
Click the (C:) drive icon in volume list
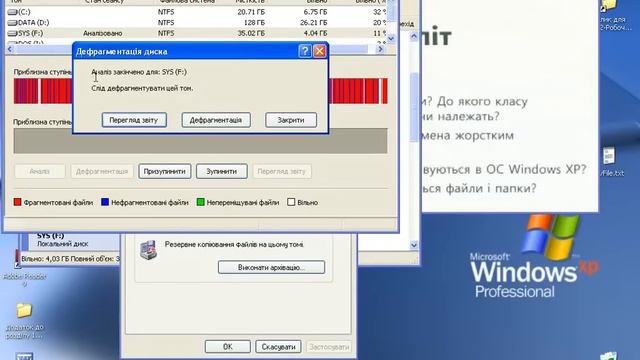pos(12,12)
